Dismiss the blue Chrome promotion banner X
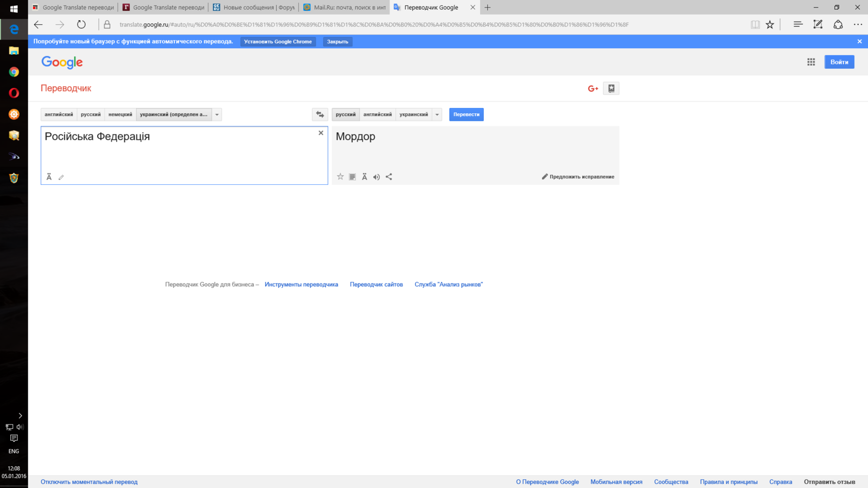Image resolution: width=868 pixels, height=488 pixels. pyautogui.click(x=859, y=41)
